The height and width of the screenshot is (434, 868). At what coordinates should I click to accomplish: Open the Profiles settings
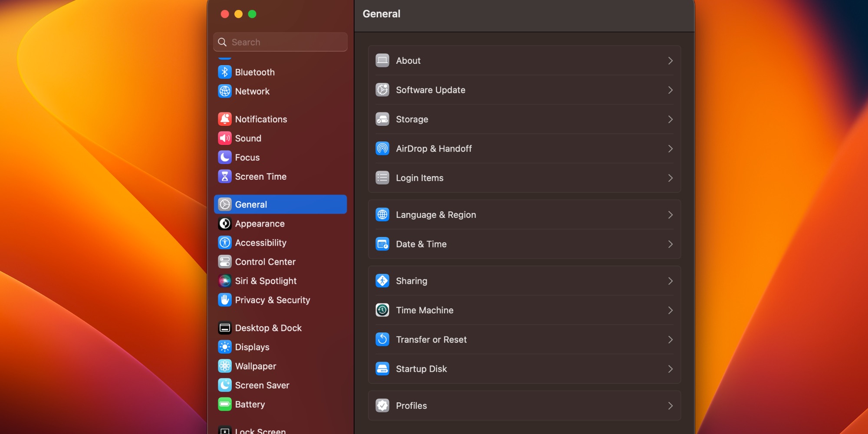coord(524,405)
